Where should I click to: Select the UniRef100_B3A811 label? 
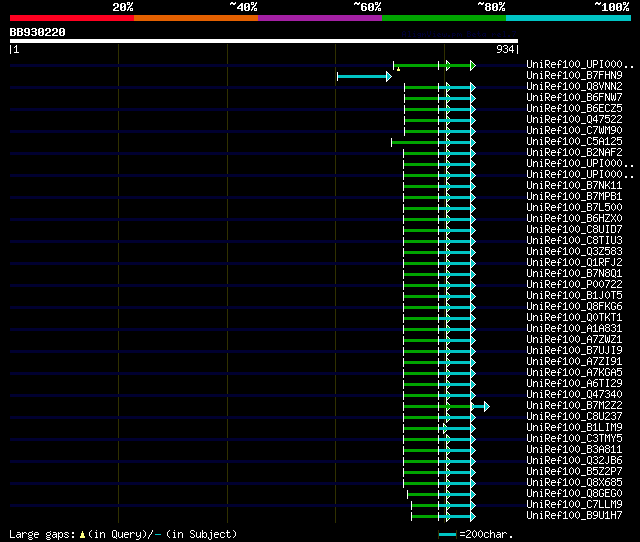pos(574,450)
